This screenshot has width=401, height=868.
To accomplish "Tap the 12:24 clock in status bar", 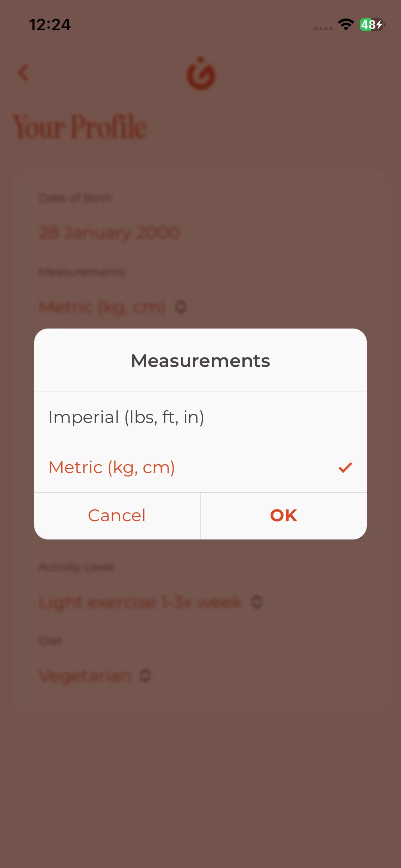I will tap(50, 25).
